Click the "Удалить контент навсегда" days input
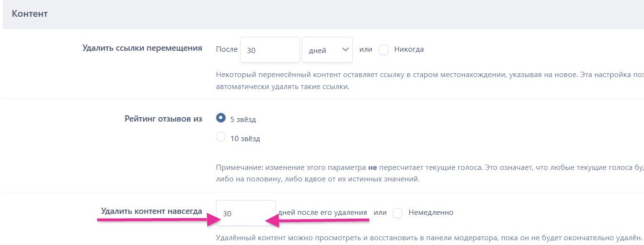 246,213
